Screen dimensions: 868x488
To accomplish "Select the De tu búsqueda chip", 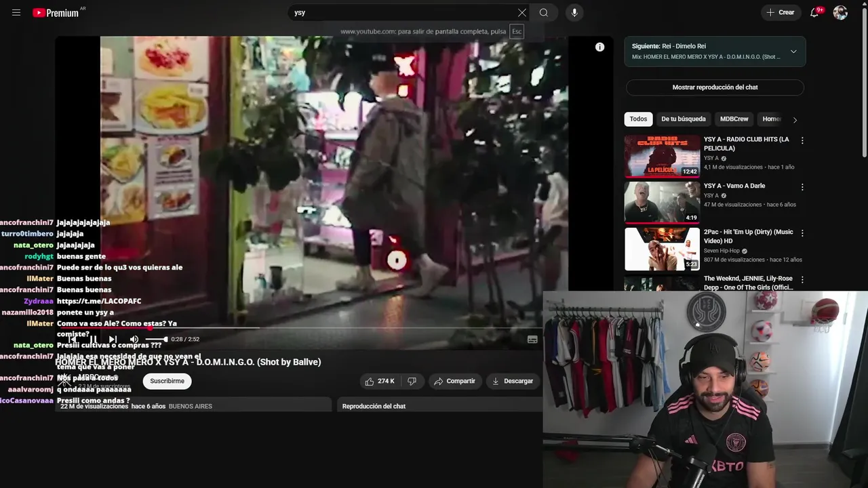I will point(684,119).
